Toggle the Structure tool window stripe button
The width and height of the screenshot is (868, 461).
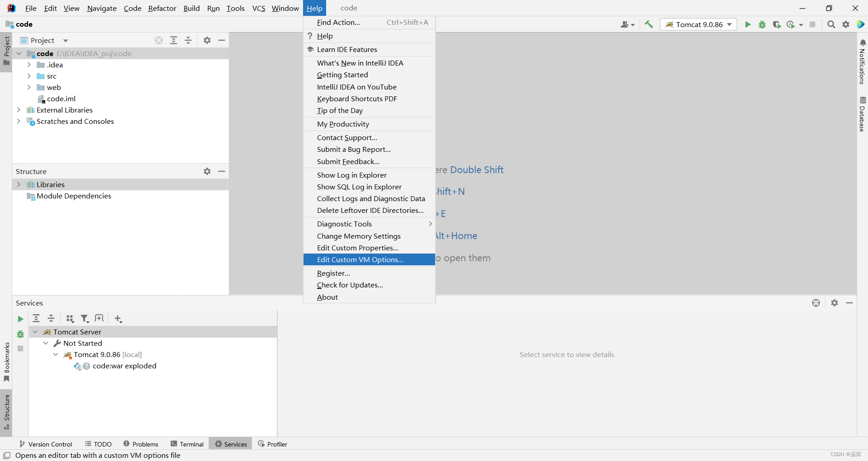click(x=6, y=412)
